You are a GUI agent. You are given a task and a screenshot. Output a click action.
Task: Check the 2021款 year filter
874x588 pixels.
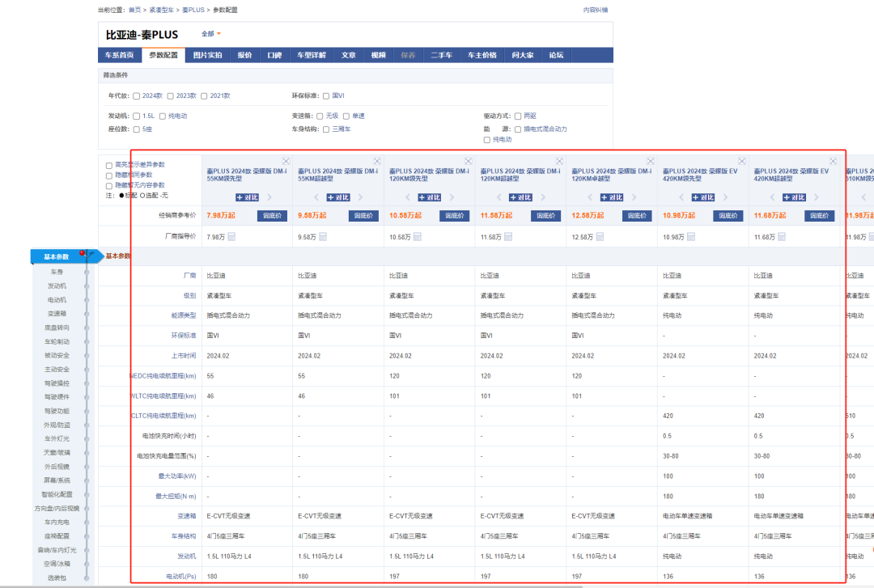coord(204,96)
